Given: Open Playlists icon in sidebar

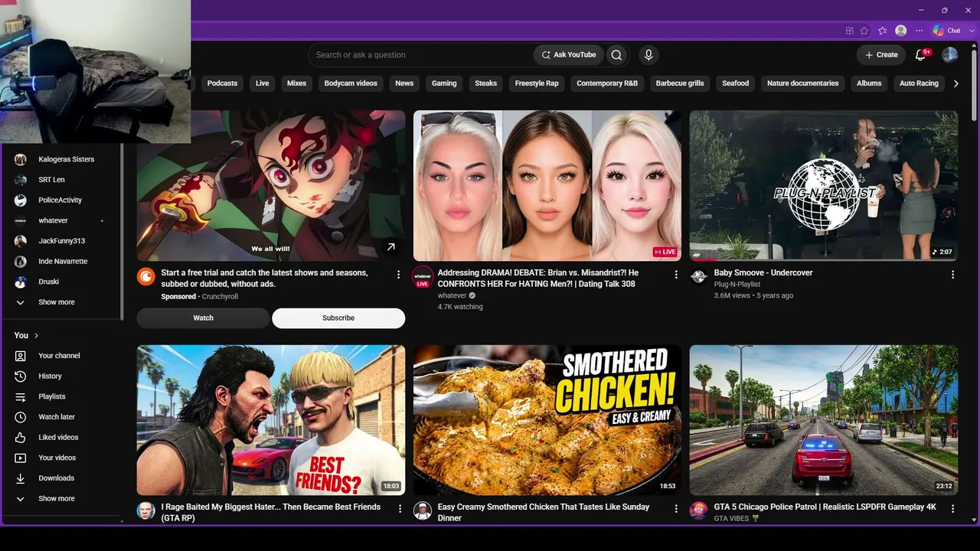Looking at the screenshot, I should [x=21, y=396].
